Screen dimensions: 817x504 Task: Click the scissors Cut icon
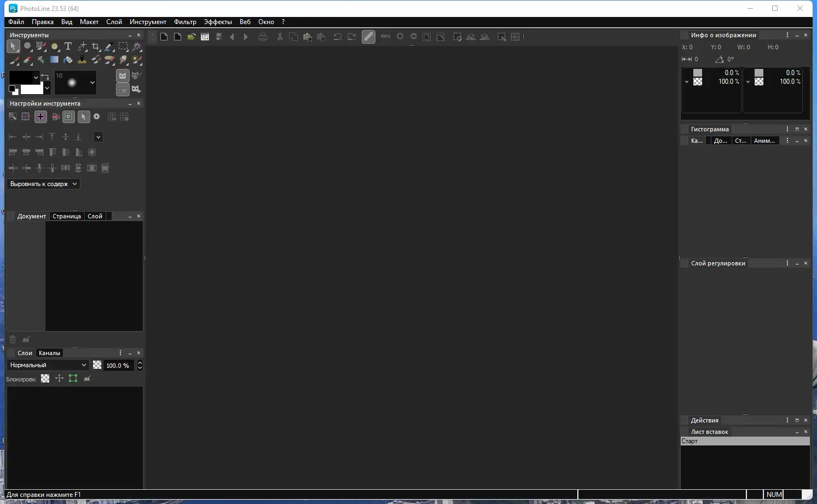280,37
